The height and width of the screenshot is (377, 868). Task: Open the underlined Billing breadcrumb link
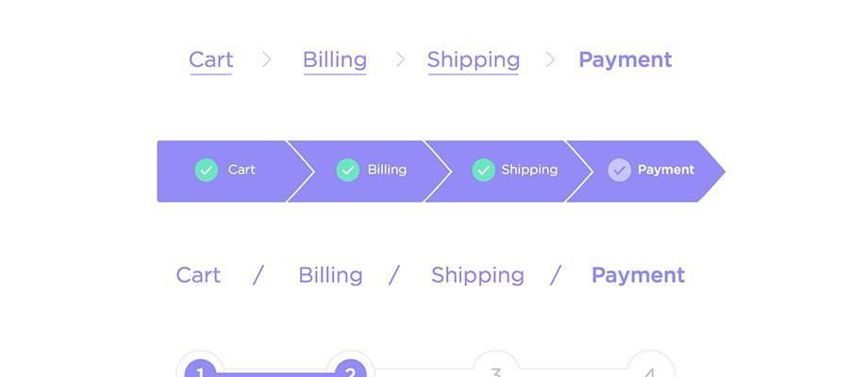pos(335,61)
